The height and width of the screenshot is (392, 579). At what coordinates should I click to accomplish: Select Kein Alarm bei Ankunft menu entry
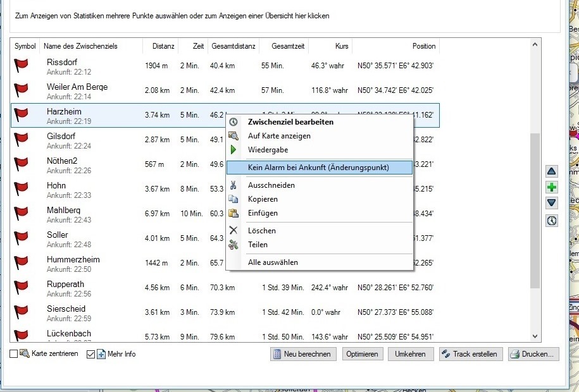318,168
